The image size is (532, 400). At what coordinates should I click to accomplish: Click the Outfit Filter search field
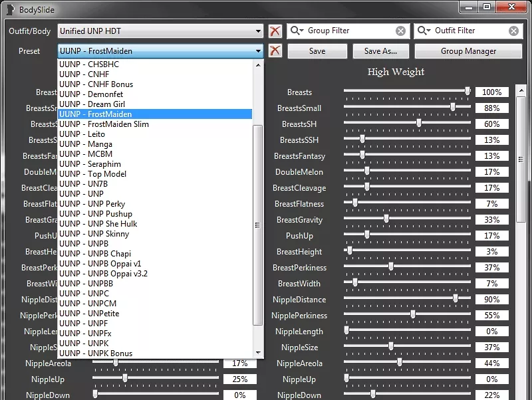pos(469,31)
